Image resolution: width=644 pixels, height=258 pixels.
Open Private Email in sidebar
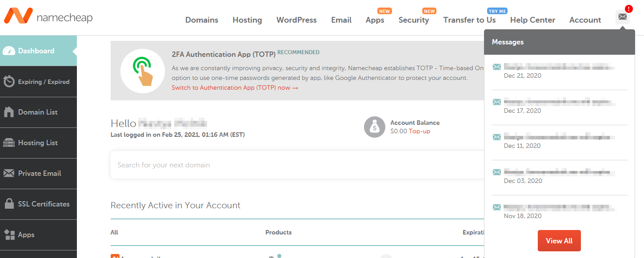38,174
